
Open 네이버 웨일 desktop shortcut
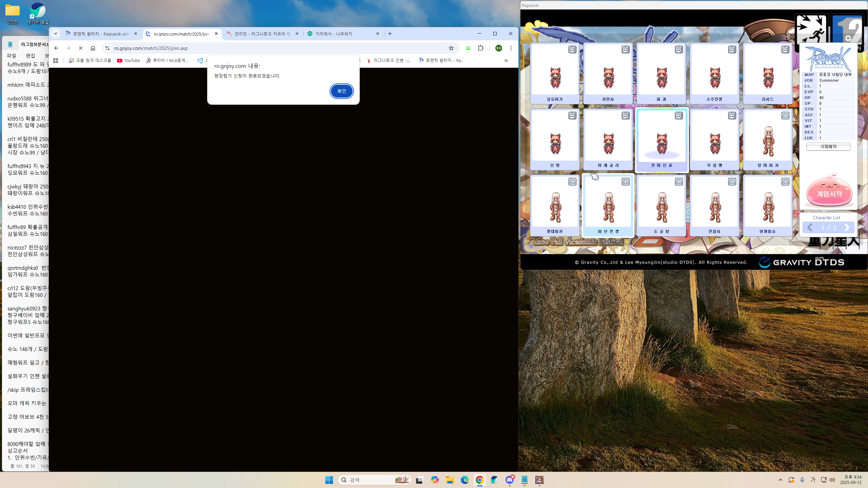(38, 14)
